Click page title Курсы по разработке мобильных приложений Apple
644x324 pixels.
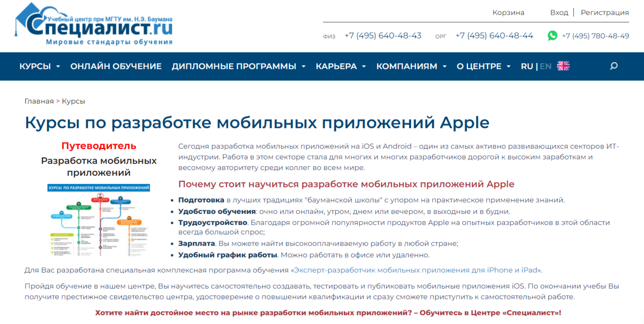pos(257,123)
